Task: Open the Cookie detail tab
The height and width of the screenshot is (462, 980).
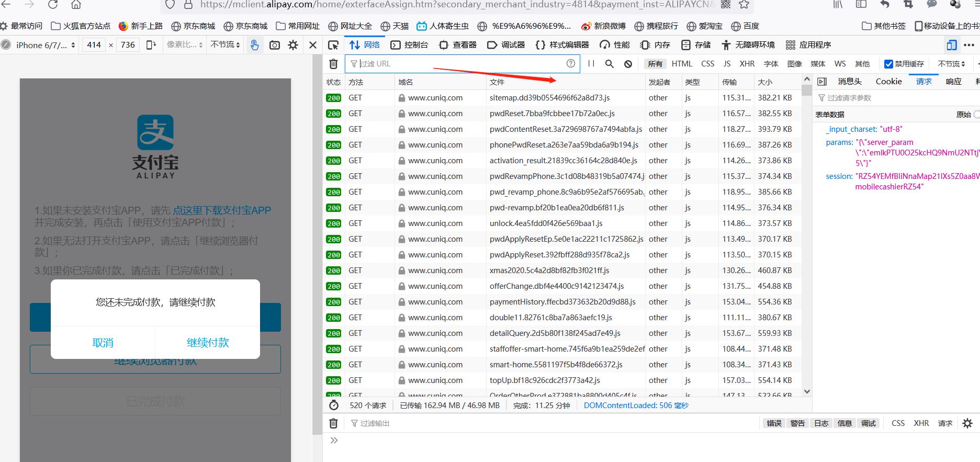Action: [x=888, y=82]
